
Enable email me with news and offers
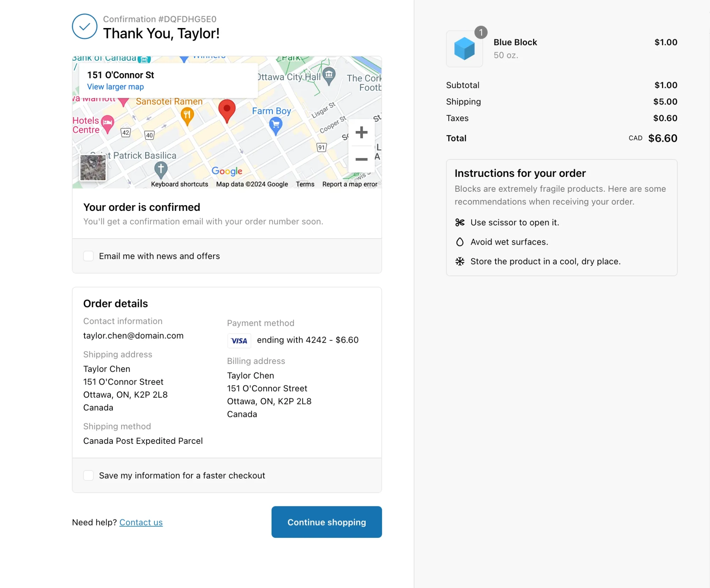88,256
